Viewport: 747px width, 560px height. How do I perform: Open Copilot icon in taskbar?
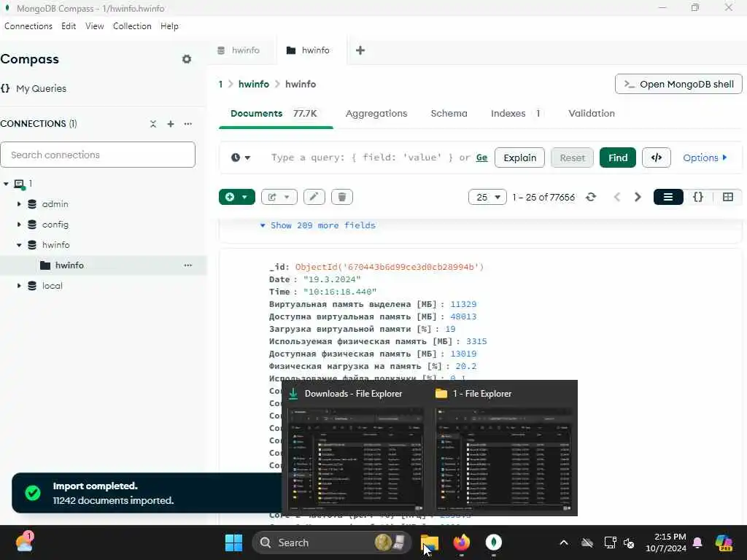click(x=724, y=542)
